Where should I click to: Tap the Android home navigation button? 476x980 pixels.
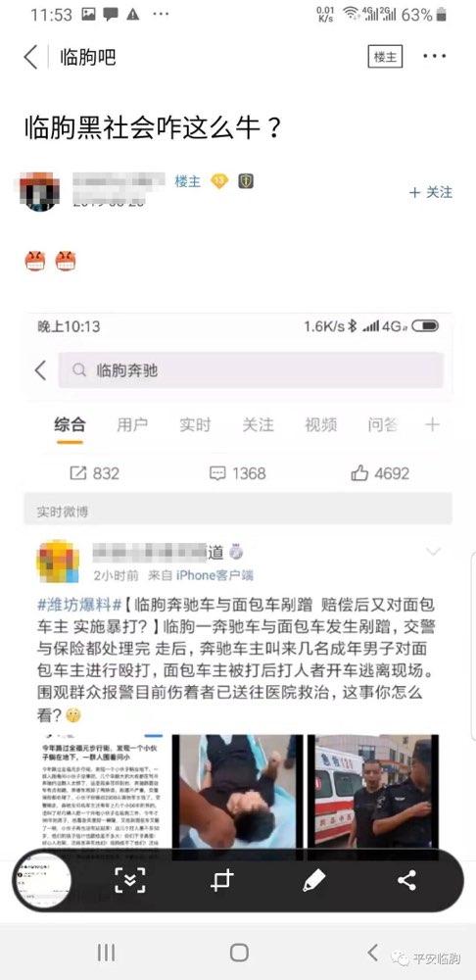239,953
